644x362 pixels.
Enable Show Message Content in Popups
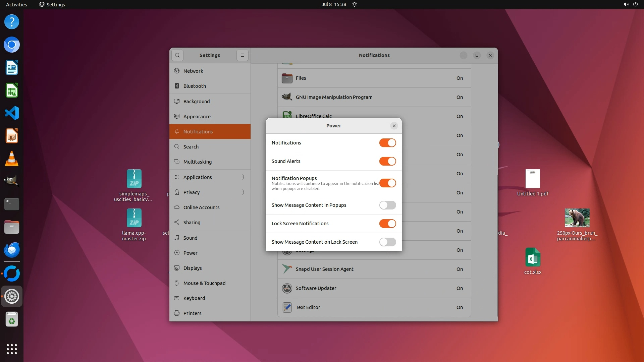(x=387, y=205)
